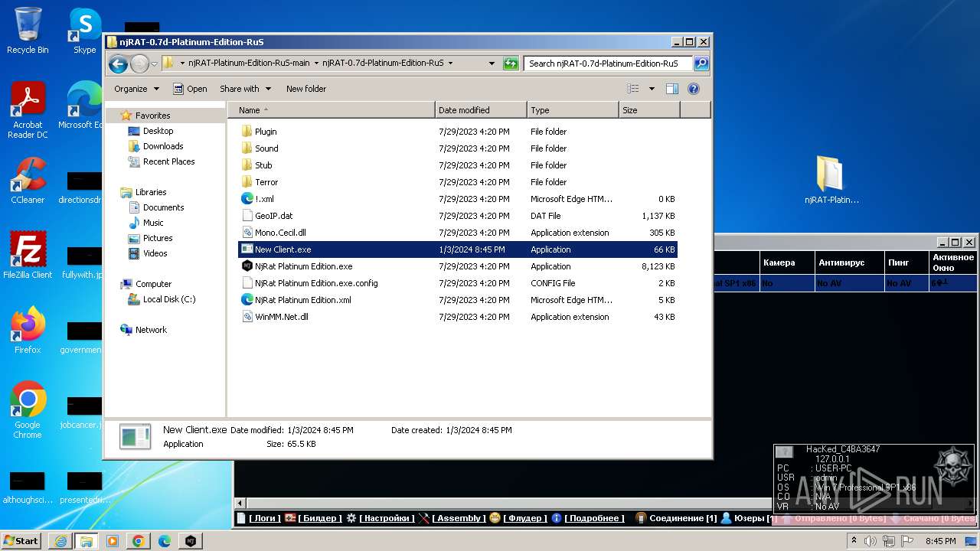980x551 pixels.
Task: Expand njRAT-Platinum-Edition-RuS-main breadcrumb arrow
Action: [316, 64]
